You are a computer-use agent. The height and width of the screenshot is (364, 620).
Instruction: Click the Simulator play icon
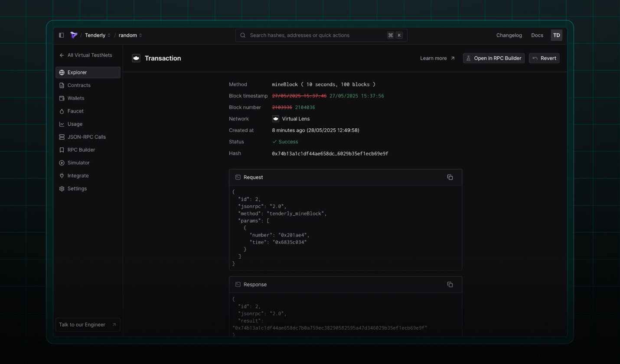62,163
